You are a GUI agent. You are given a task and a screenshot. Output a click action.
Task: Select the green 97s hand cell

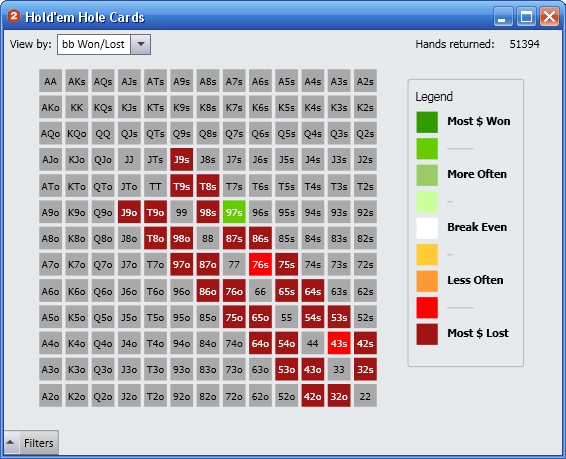[234, 212]
